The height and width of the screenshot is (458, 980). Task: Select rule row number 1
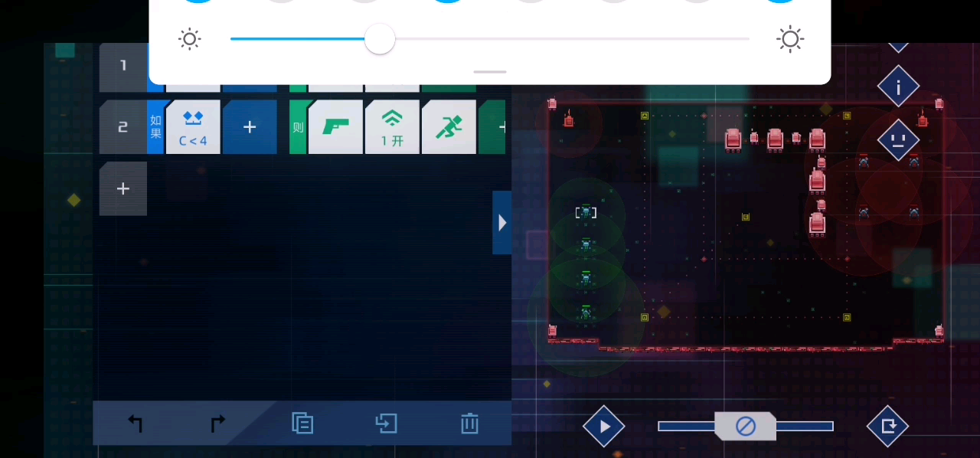tap(123, 67)
